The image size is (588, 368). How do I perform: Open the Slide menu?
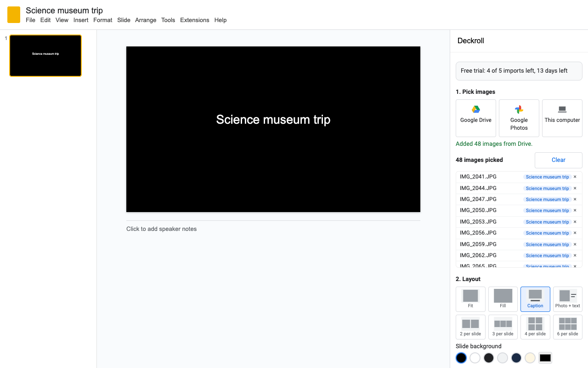[124, 20]
